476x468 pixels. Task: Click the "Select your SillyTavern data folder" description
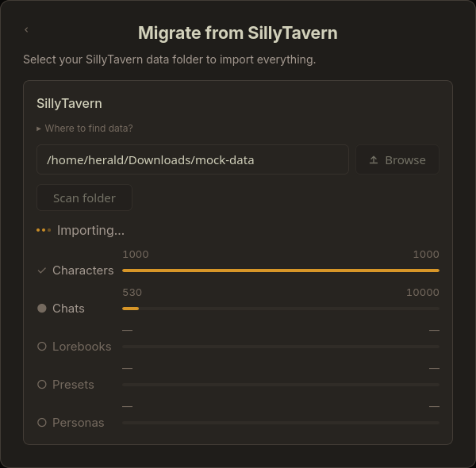point(170,59)
